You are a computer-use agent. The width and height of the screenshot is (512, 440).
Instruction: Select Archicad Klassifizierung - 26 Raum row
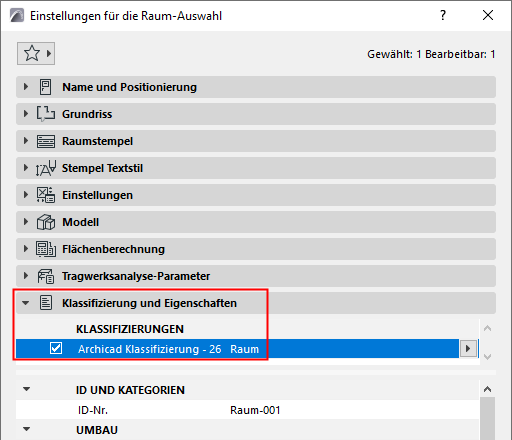pyautogui.click(x=237, y=349)
